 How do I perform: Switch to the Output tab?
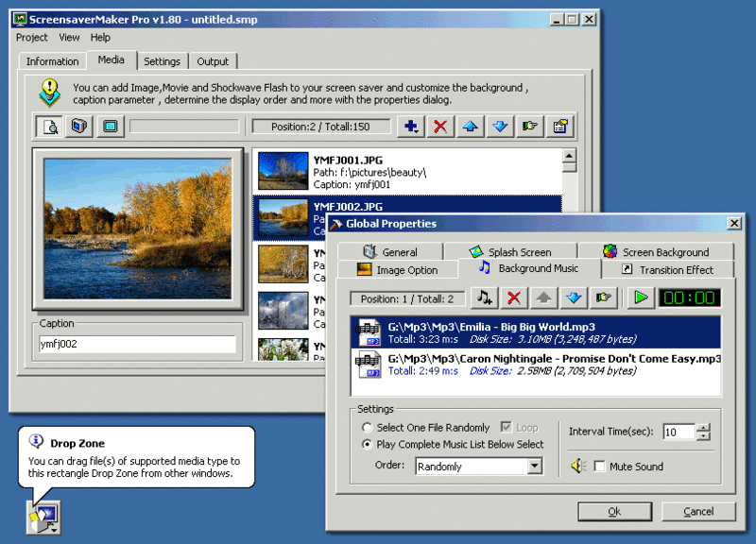point(213,61)
